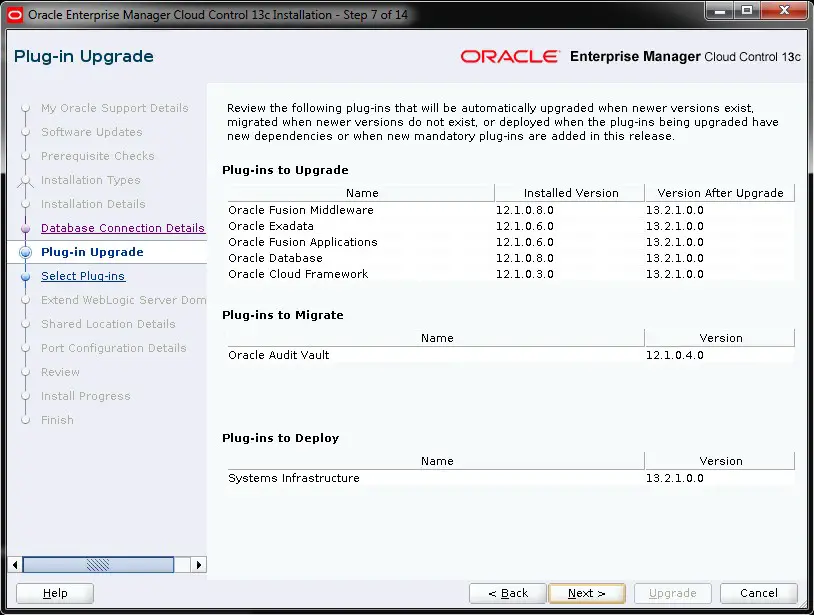This screenshot has width=814, height=615.
Task: Select the Plug-in Upgrade step label
Action: click(x=92, y=252)
